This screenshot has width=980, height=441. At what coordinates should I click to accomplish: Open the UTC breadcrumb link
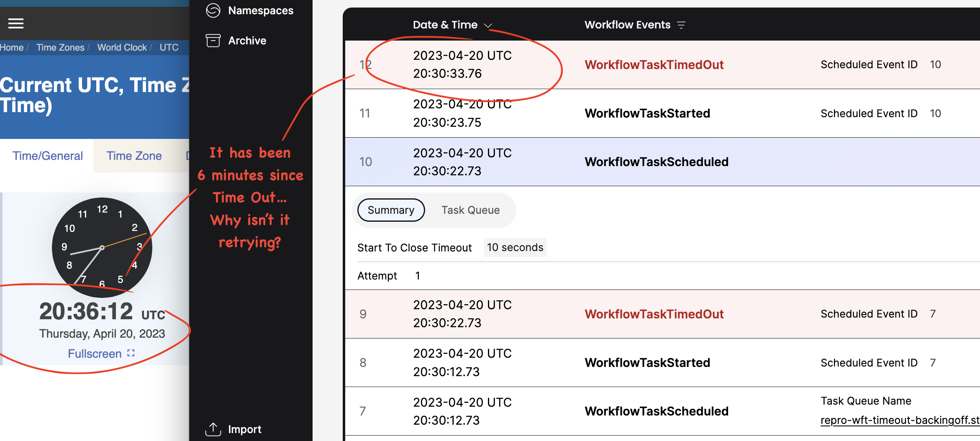(x=169, y=47)
